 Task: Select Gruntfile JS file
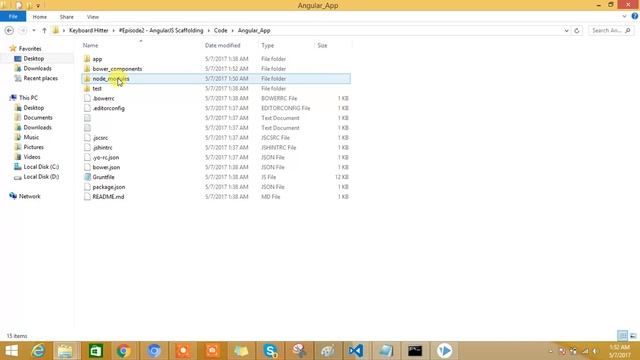pos(103,177)
